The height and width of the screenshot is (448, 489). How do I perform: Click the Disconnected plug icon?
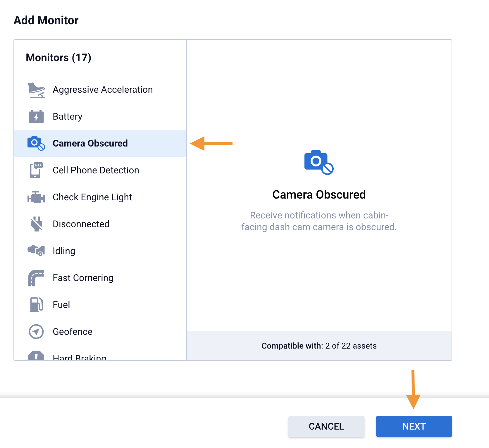coord(36,224)
